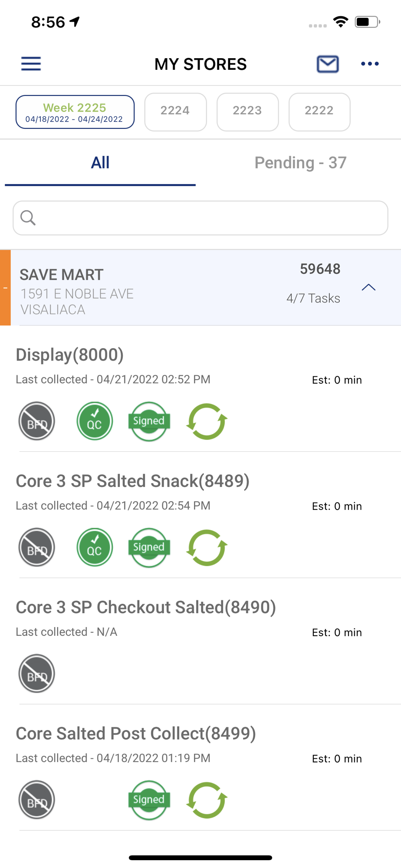The height and width of the screenshot is (868, 401).
Task: Select week 2223
Action: [x=247, y=112]
